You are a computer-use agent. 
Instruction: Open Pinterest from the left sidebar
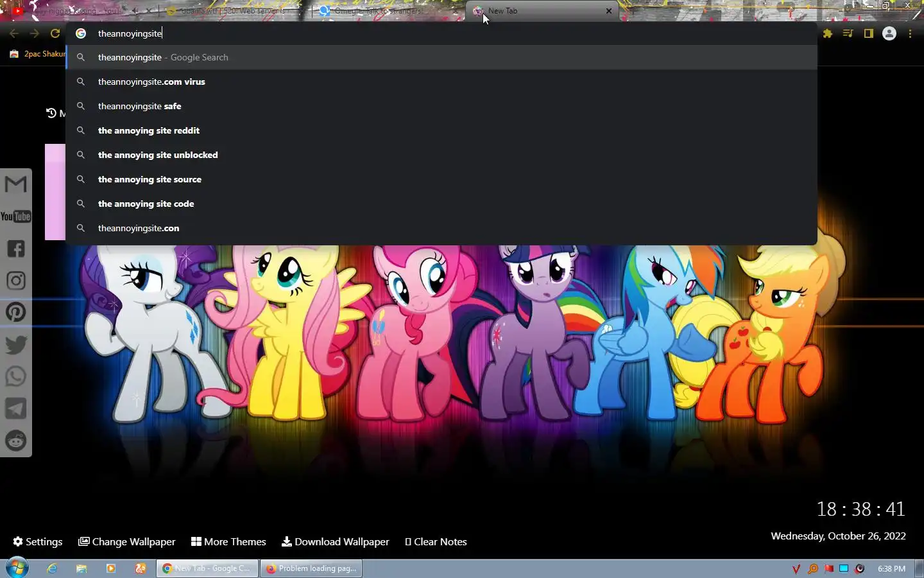(16, 312)
